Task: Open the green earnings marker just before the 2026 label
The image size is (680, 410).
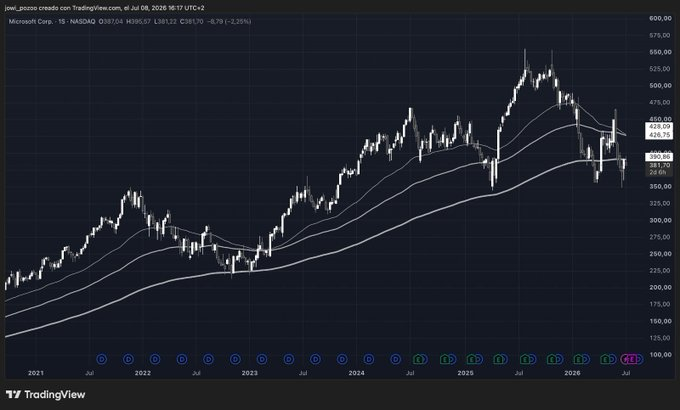Action: (552, 359)
